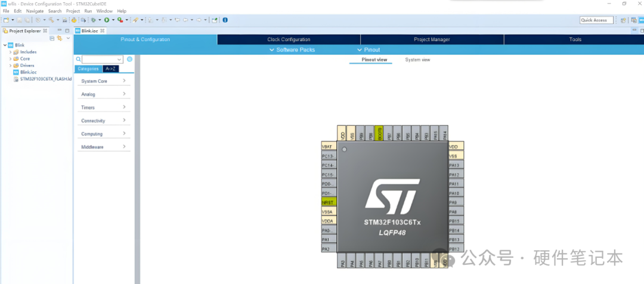The height and width of the screenshot is (284, 644).
Task: Click the Open Perspective icon
Action: tap(623, 20)
